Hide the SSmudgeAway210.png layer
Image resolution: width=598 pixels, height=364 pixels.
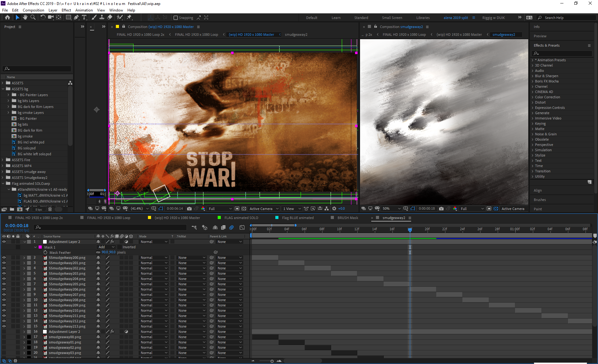point(4,310)
